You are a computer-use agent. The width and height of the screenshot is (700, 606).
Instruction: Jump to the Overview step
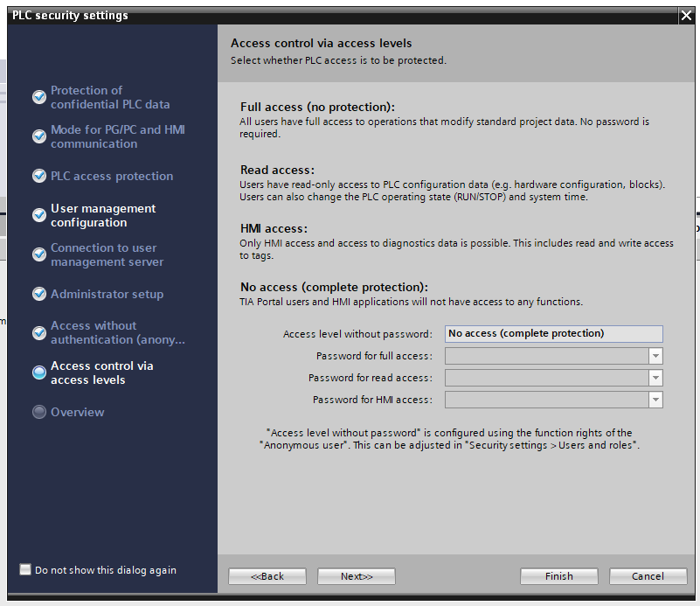pos(77,412)
